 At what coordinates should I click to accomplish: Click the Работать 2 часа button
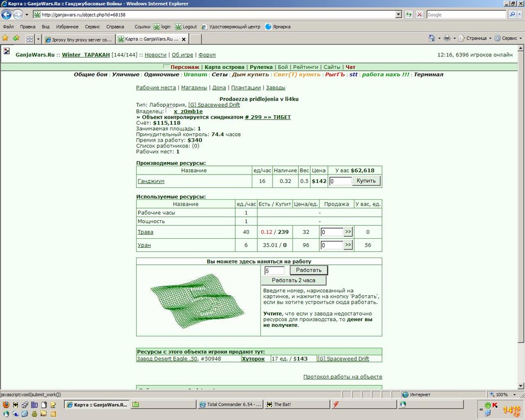point(294,281)
